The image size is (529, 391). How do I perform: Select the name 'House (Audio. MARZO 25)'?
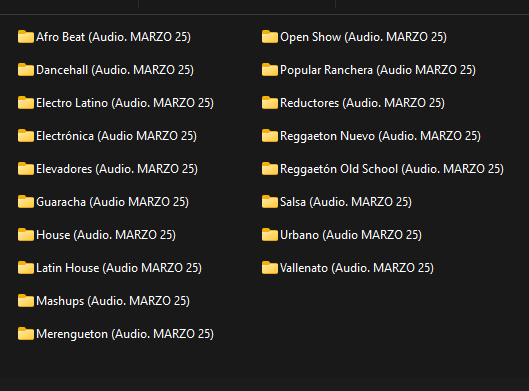click(106, 235)
